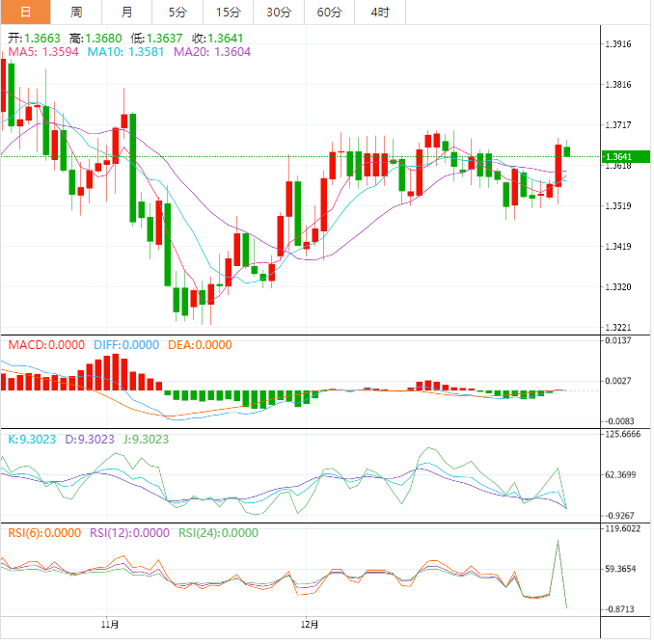
Task: Switch to the weekly 周 tab
Action: pos(76,13)
